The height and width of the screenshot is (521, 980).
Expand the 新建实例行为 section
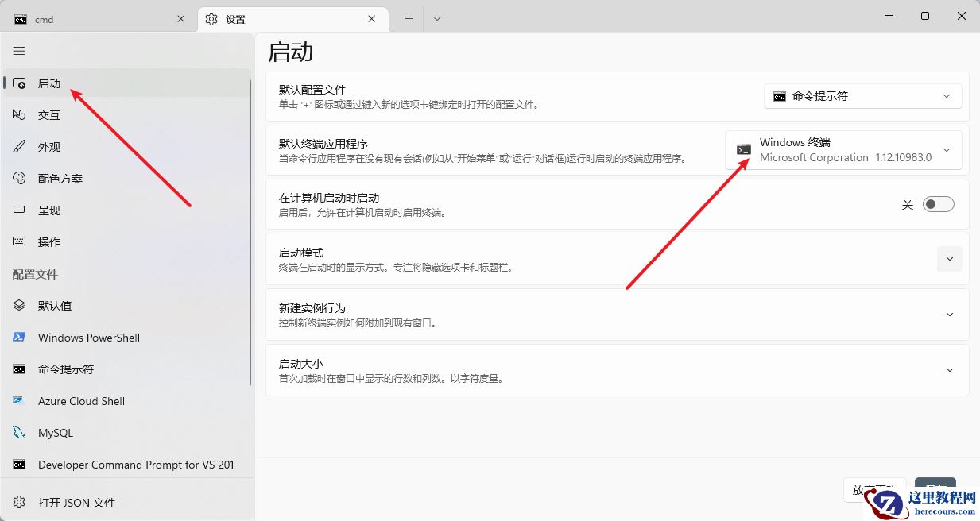coord(950,315)
